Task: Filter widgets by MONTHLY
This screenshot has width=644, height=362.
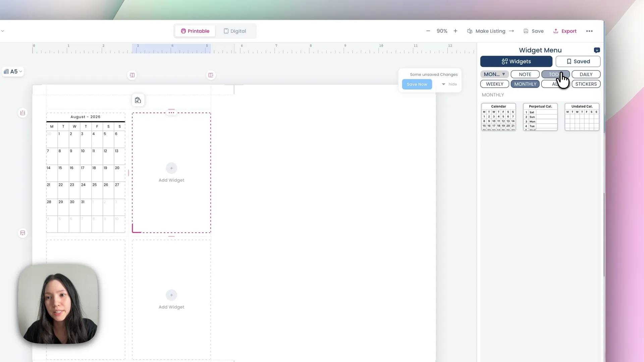Action: tap(525, 84)
